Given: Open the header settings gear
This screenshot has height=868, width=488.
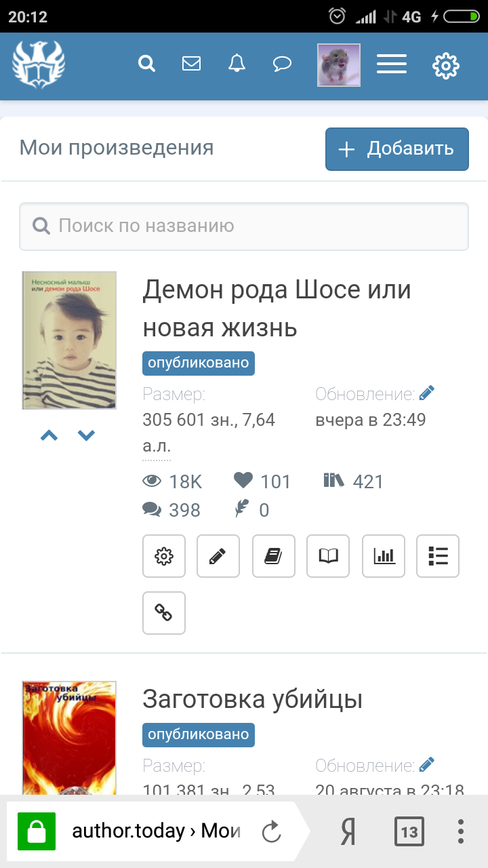Looking at the screenshot, I should (x=446, y=65).
